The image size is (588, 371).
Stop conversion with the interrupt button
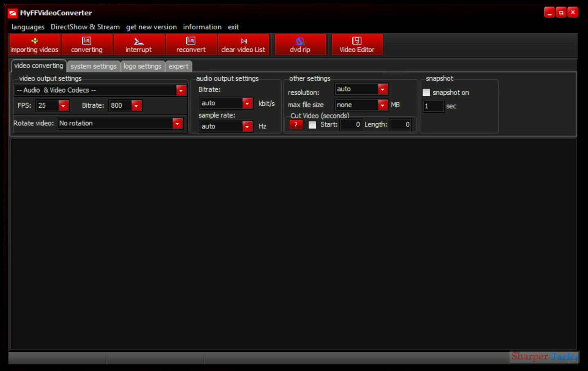tap(139, 44)
